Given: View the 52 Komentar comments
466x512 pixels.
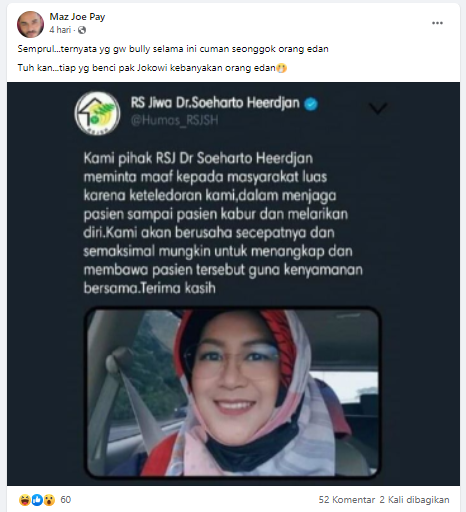Looking at the screenshot, I should 347,500.
